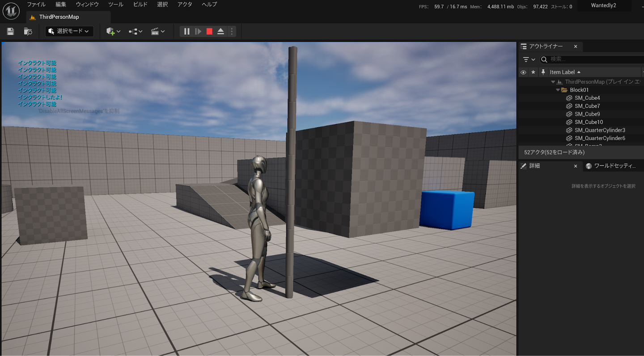Viewport: 644px width, 356px height.
Task: Open the 選択モード mode dropdown
Action: point(69,31)
